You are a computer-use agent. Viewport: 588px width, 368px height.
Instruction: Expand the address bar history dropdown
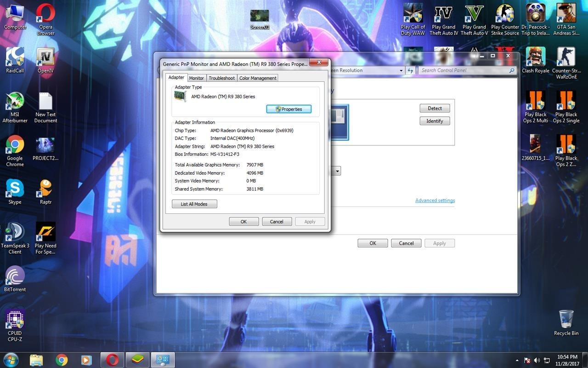[401, 70]
